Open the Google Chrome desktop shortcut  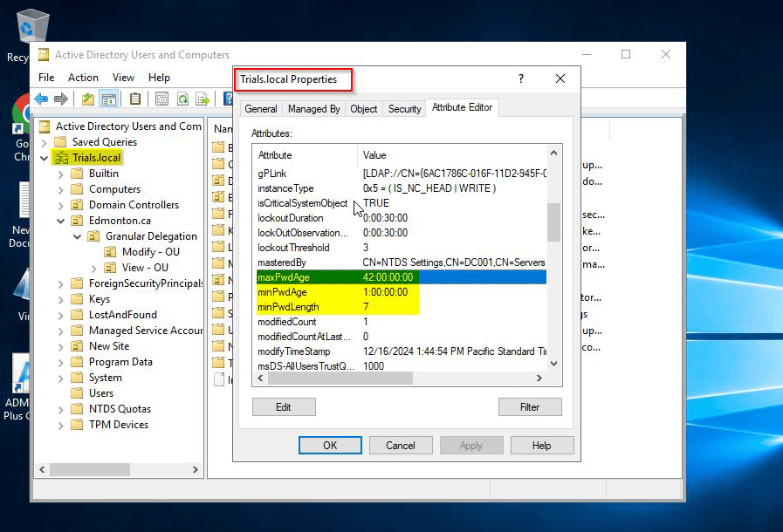tap(21, 113)
